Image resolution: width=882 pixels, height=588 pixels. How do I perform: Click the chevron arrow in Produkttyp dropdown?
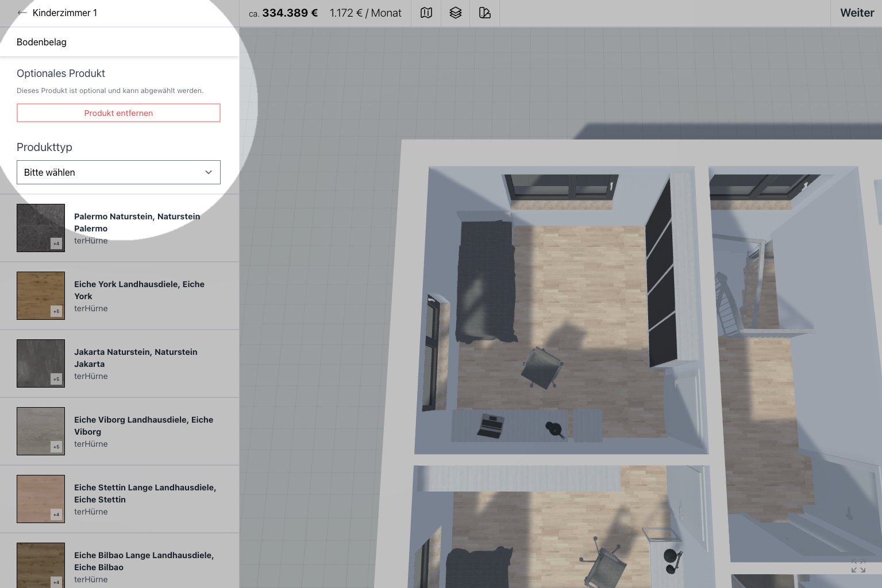pyautogui.click(x=209, y=172)
